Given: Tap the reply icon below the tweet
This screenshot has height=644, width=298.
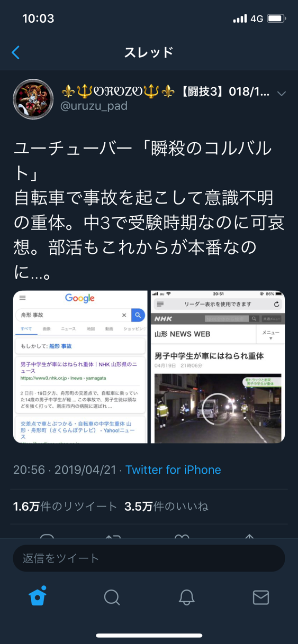Looking at the screenshot, I should point(47,536).
